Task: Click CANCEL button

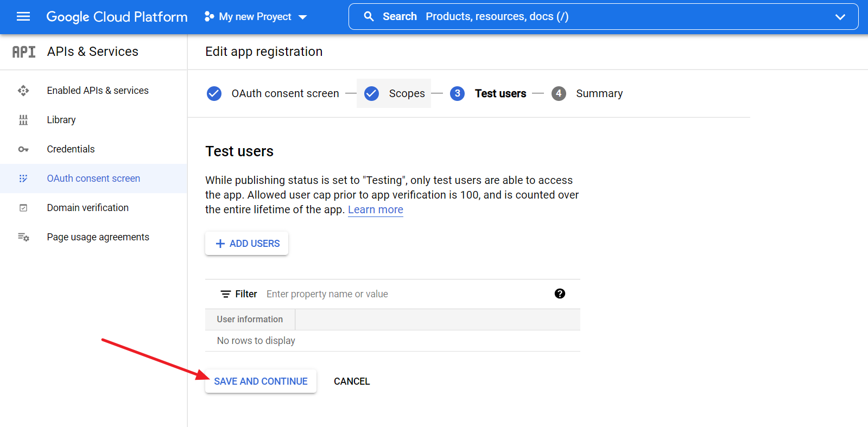Action: (352, 381)
